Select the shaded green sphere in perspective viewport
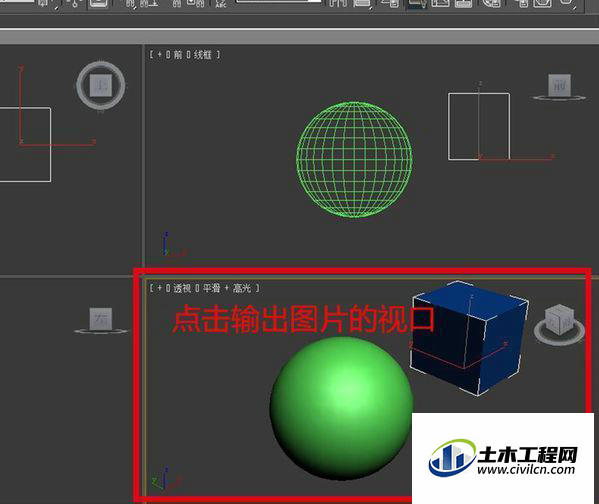 pos(342,408)
